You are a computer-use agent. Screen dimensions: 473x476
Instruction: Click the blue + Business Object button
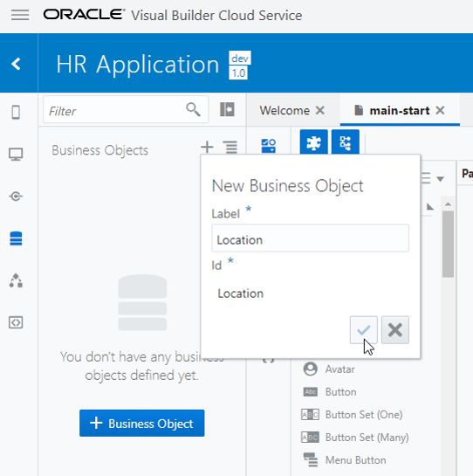point(142,424)
